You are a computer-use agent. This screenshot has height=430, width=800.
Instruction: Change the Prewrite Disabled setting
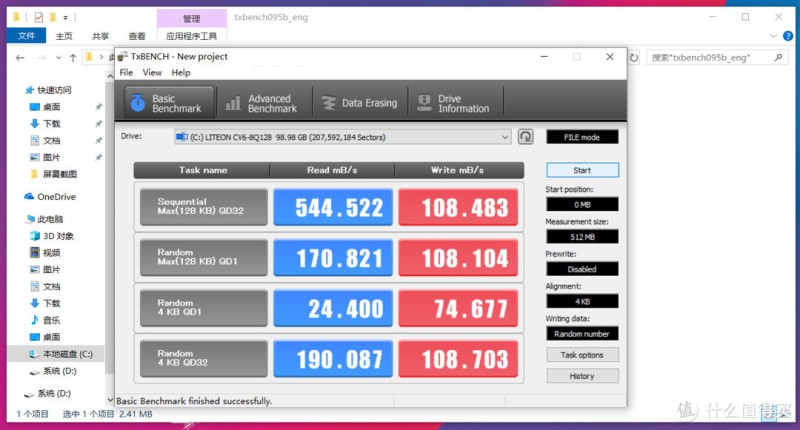(x=582, y=269)
